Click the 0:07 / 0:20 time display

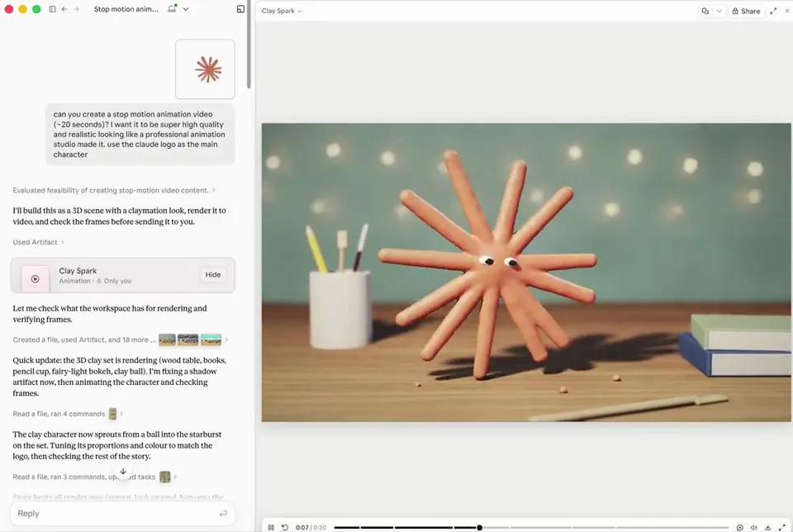pos(311,527)
